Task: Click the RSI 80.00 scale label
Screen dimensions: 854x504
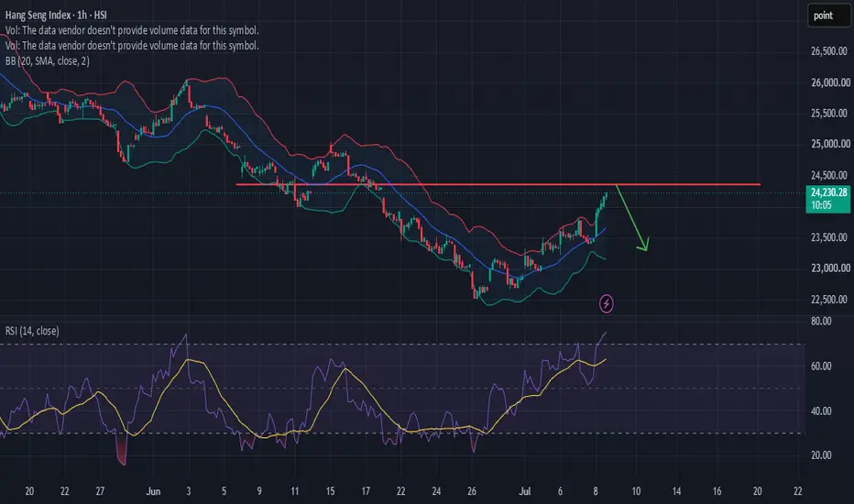Action: [x=821, y=322]
